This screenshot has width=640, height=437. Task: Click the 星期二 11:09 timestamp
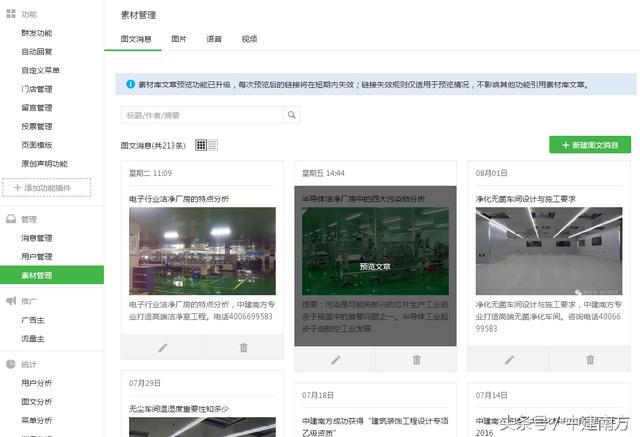click(150, 173)
